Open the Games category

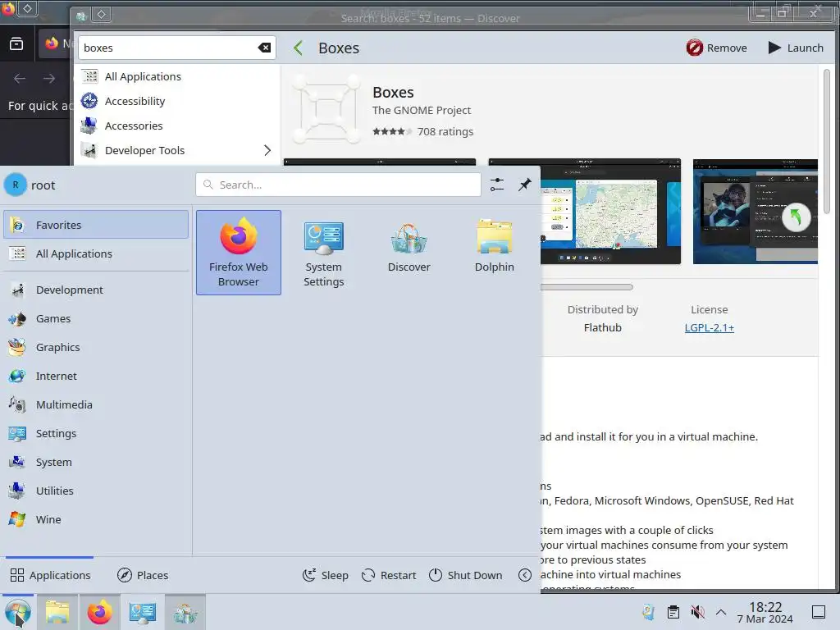click(96, 319)
